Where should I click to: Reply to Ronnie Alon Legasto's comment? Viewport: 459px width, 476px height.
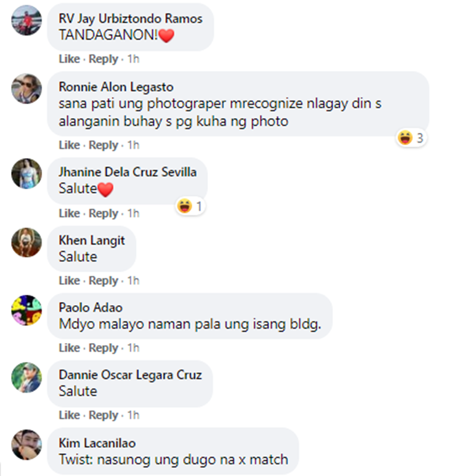[103, 145]
